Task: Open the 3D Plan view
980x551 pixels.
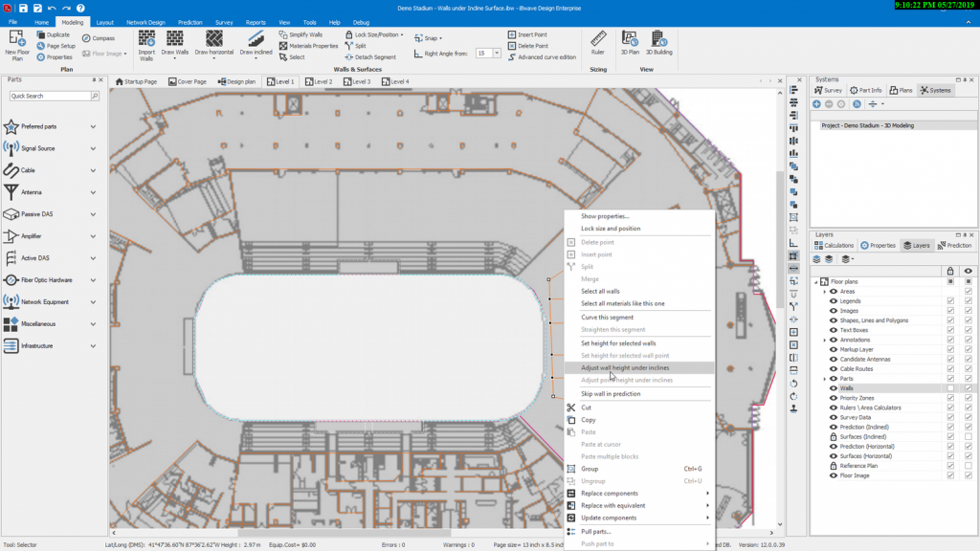Action: [630, 42]
